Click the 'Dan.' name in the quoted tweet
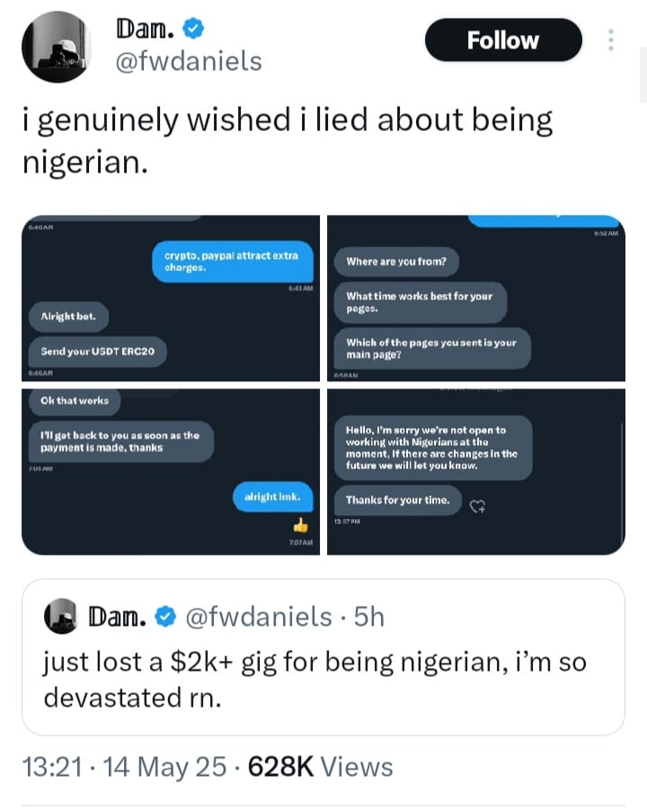This screenshot has height=812, width=647. (x=117, y=616)
